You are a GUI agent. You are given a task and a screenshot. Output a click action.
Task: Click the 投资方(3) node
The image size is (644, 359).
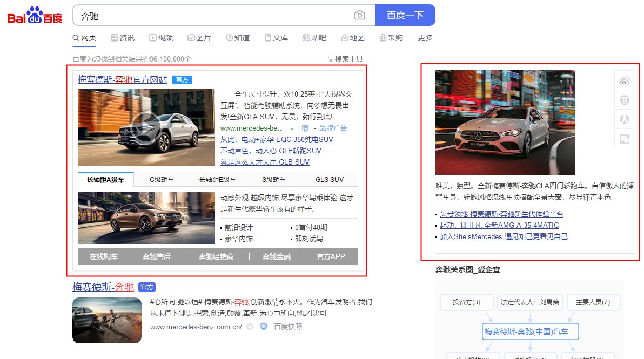pos(466,302)
